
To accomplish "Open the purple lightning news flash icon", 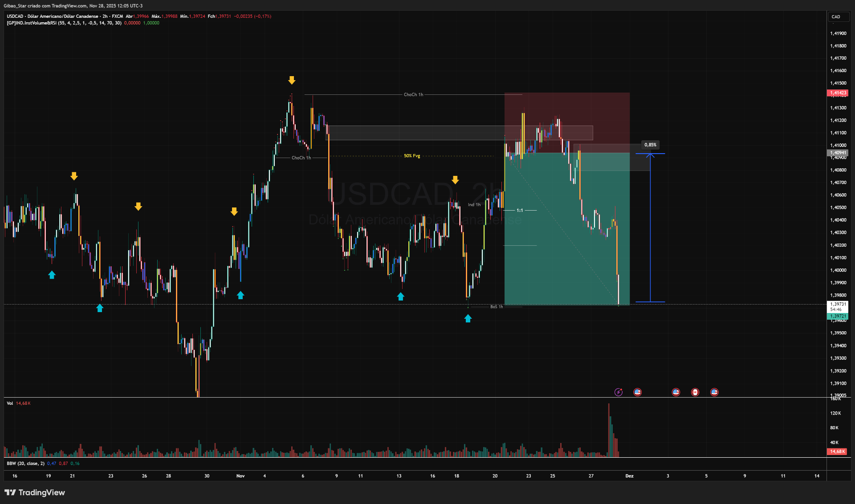I will 618,392.
